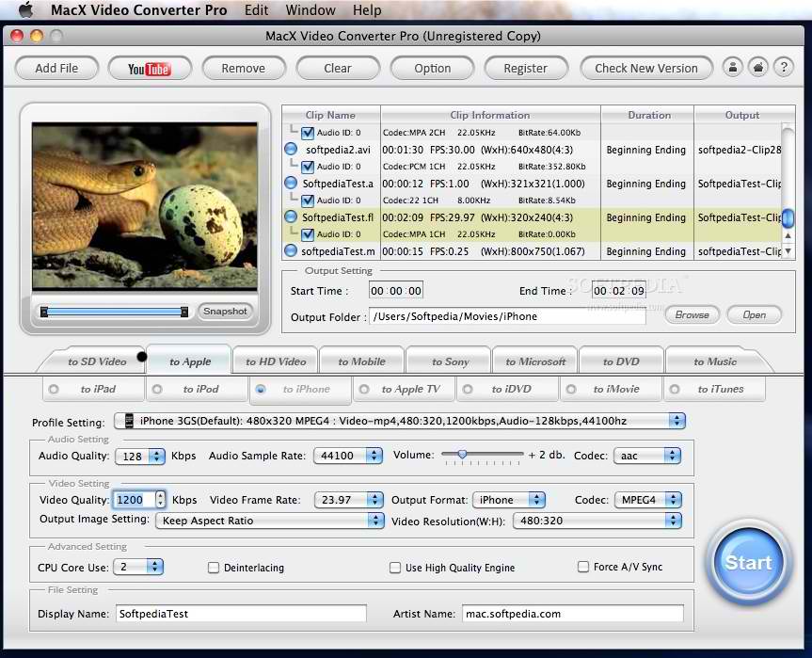Viewport: 812px width, 658px height.
Task: Click the Clear button
Action: (338, 69)
